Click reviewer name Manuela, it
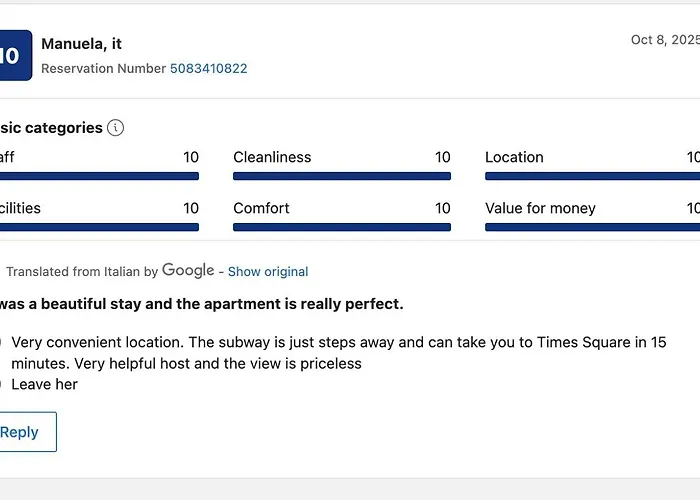This screenshot has width=700, height=500. [x=81, y=44]
